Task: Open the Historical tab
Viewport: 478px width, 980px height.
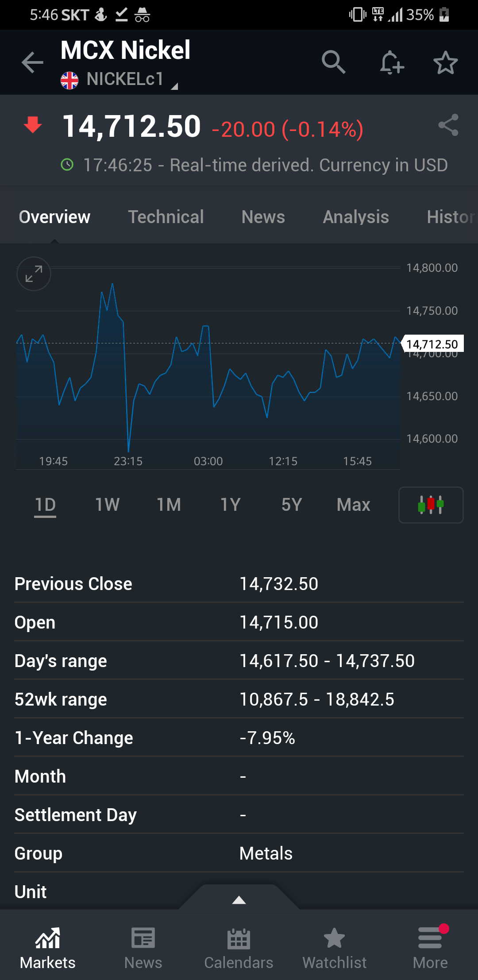Action: (x=451, y=217)
